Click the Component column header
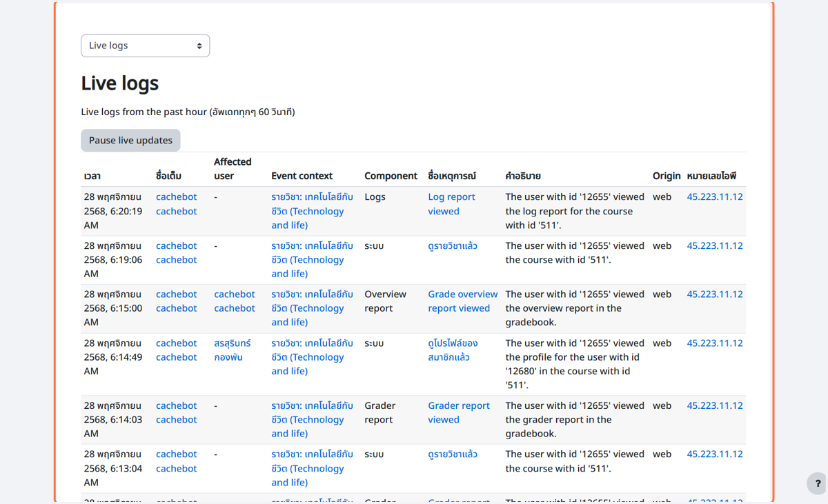Screen dimensions: 828x504 (x=391, y=176)
